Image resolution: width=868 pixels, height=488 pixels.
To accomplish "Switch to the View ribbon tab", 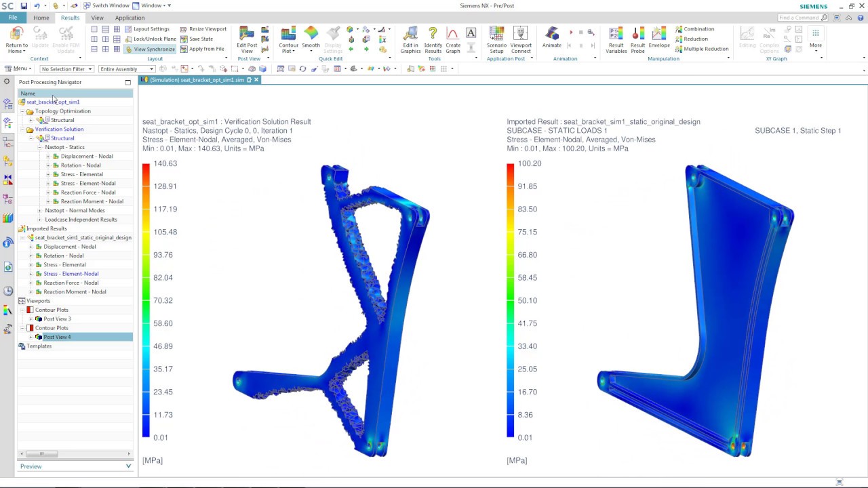I will click(97, 18).
